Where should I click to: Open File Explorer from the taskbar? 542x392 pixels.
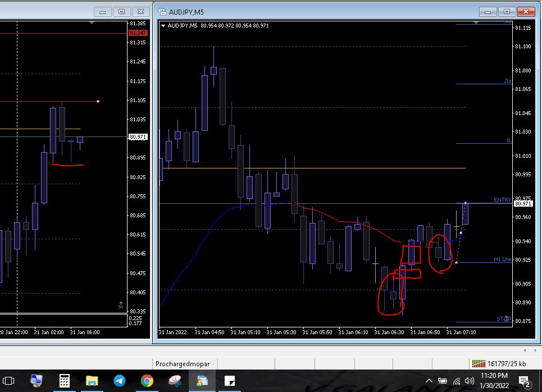pyautogui.click(x=92, y=381)
